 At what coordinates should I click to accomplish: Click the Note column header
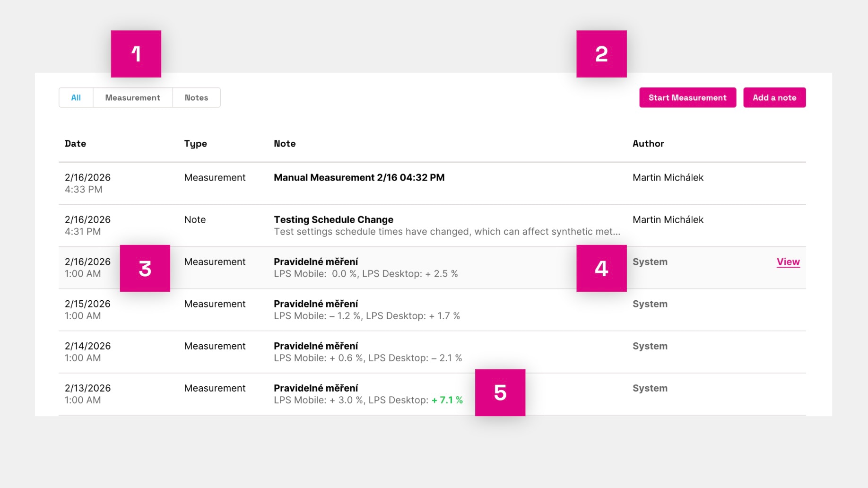285,144
